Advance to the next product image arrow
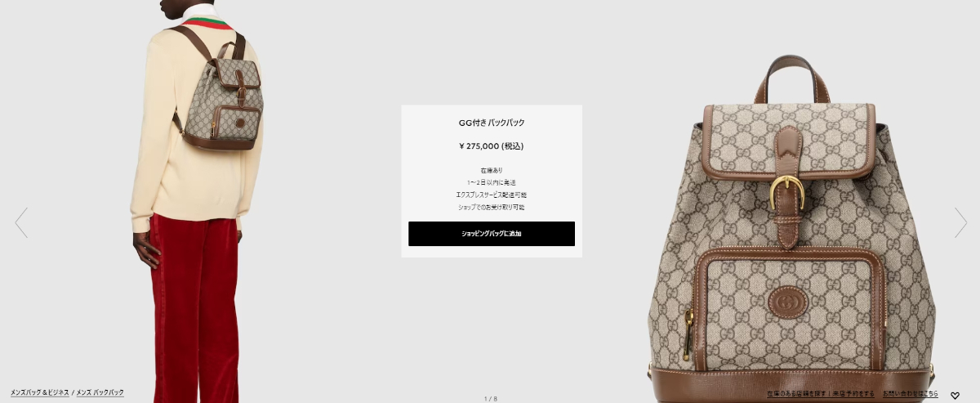The height and width of the screenshot is (403, 980). 960,222
